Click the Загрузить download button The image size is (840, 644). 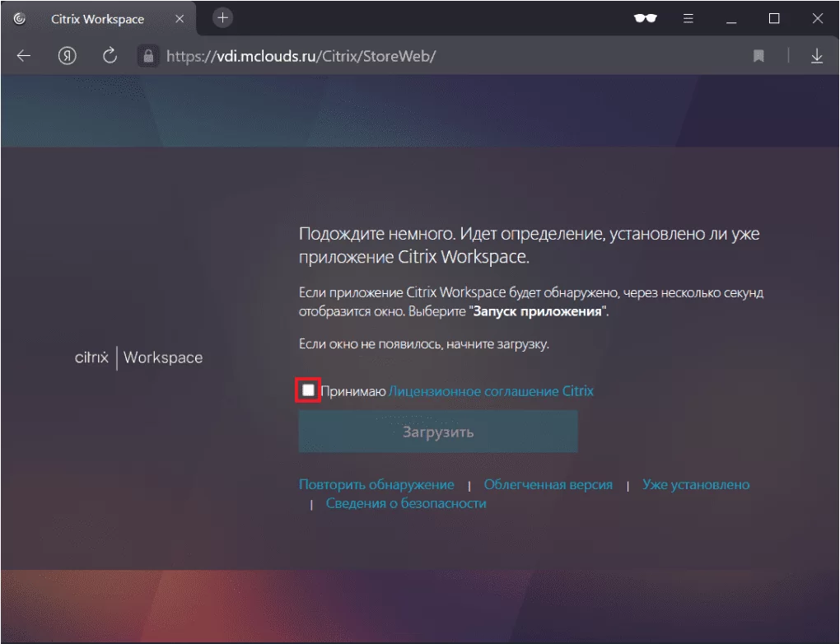click(x=438, y=432)
